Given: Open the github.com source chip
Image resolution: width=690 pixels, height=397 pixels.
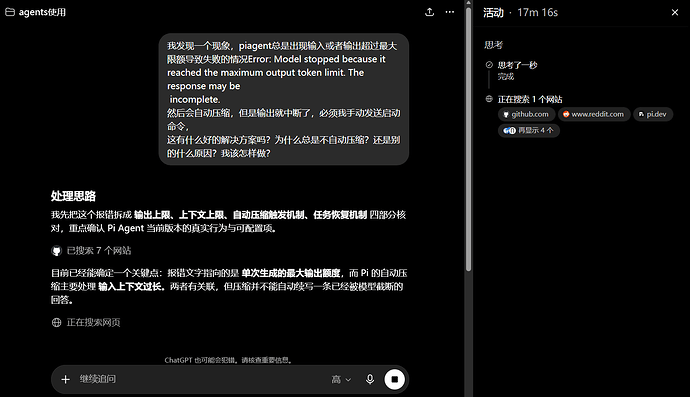Looking at the screenshot, I should [526, 114].
